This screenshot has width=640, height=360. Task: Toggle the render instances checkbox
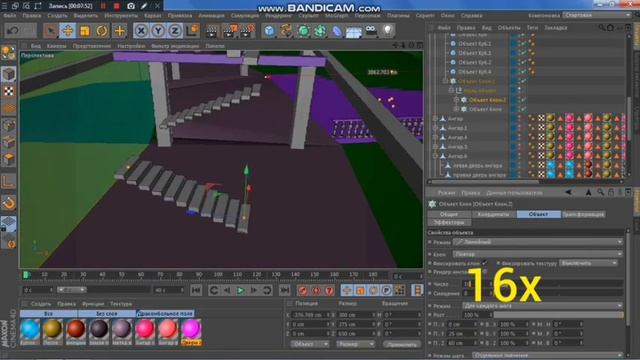point(484,271)
